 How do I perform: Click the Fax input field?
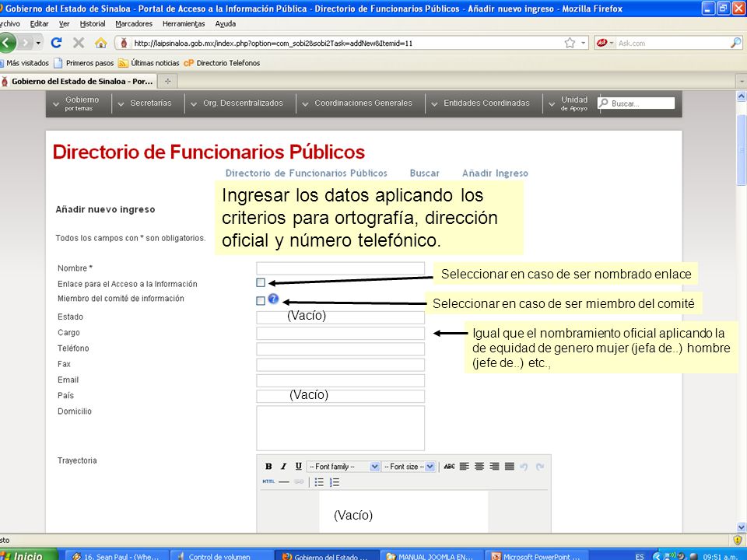340,365
